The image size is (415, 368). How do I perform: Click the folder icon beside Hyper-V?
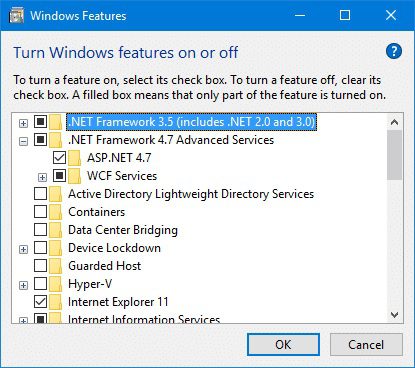(x=56, y=284)
